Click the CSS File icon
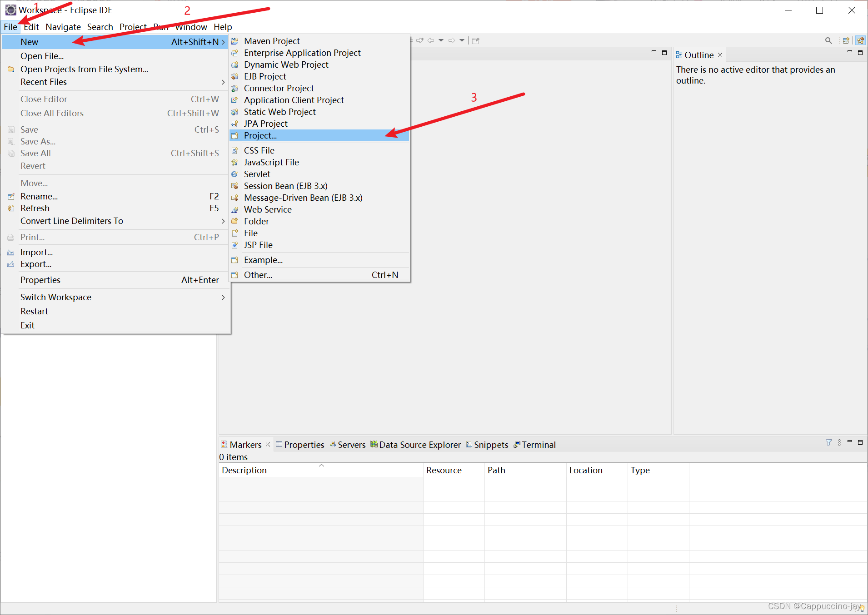The width and height of the screenshot is (868, 615). tap(235, 151)
